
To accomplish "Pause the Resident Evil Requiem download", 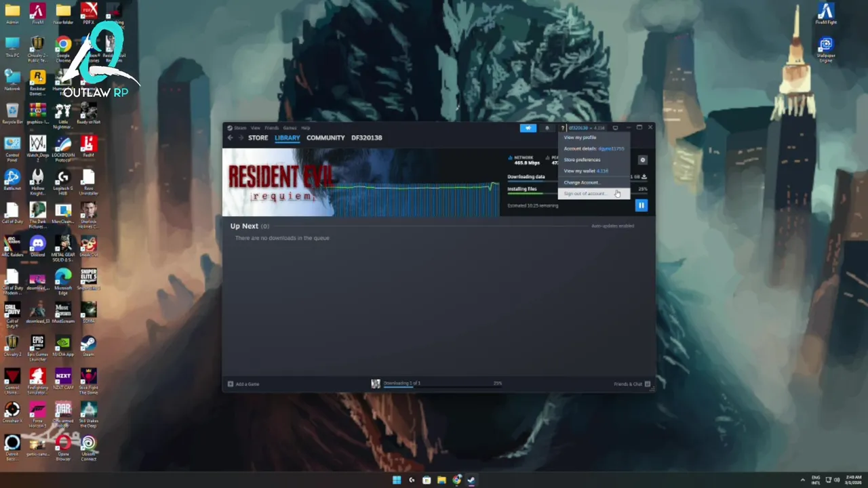I will [x=641, y=205].
